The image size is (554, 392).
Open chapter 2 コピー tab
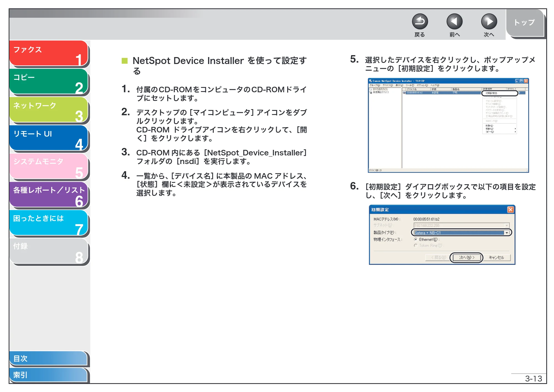[x=48, y=81]
